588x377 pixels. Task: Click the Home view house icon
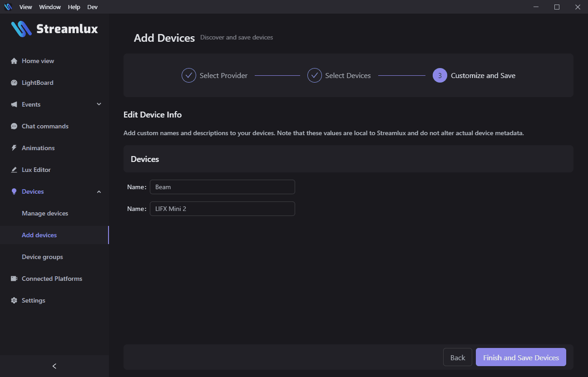(x=14, y=61)
